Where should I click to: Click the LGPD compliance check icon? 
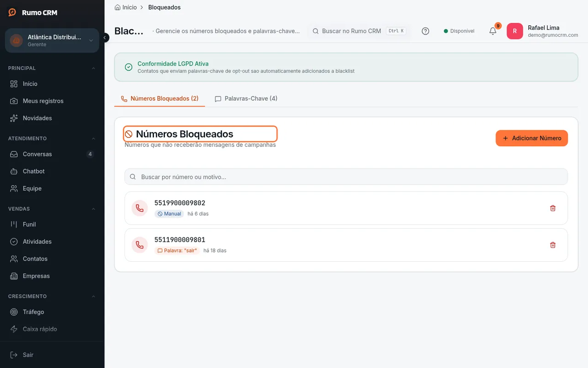click(x=129, y=67)
